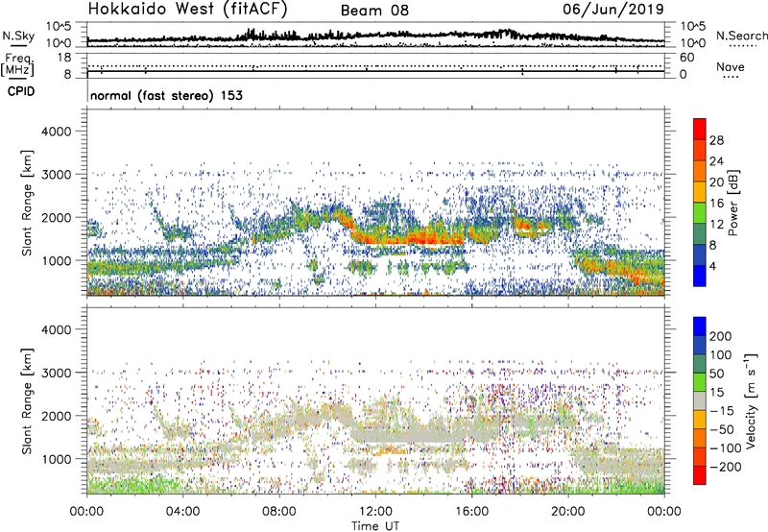Click '4000' tick on power panel axis
768x532 pixels.
(57, 132)
